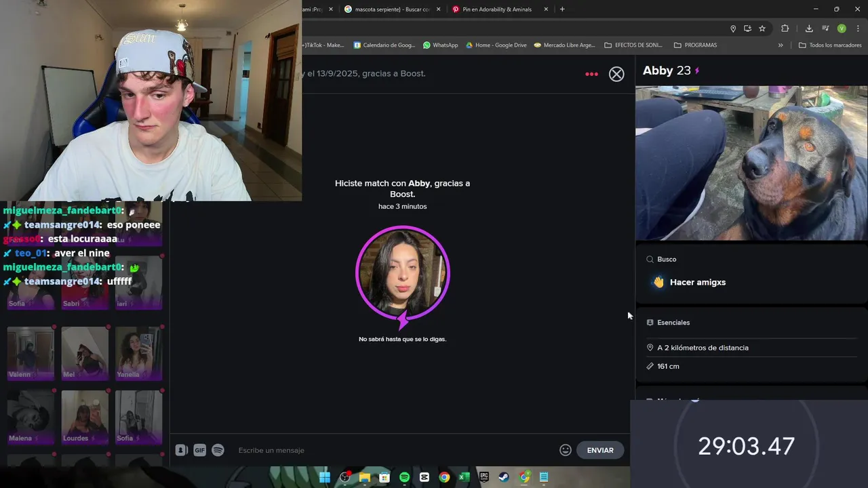This screenshot has height=488, width=868.
Task: Open the GIF picker
Action: [199, 450]
